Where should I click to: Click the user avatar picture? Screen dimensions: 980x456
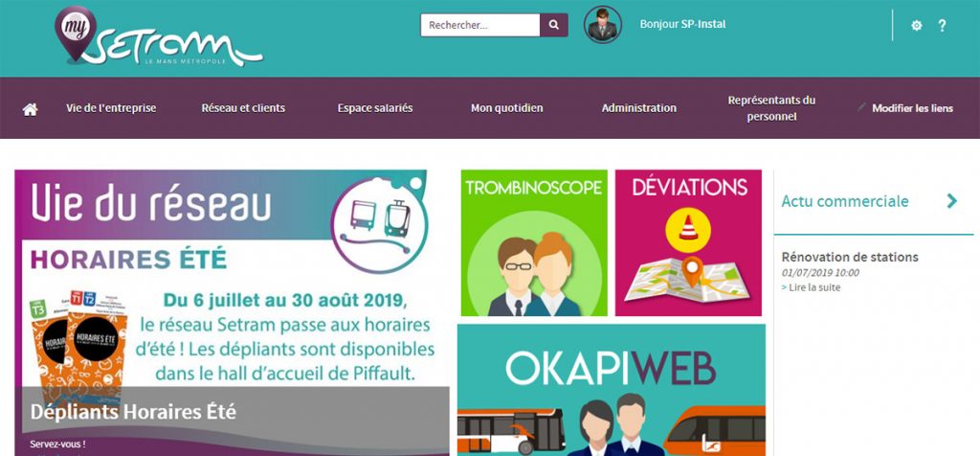pyautogui.click(x=603, y=25)
